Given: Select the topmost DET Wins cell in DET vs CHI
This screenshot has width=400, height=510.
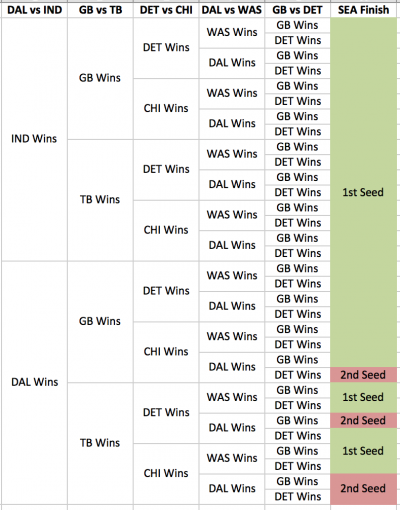Looking at the screenshot, I should pos(166,48).
